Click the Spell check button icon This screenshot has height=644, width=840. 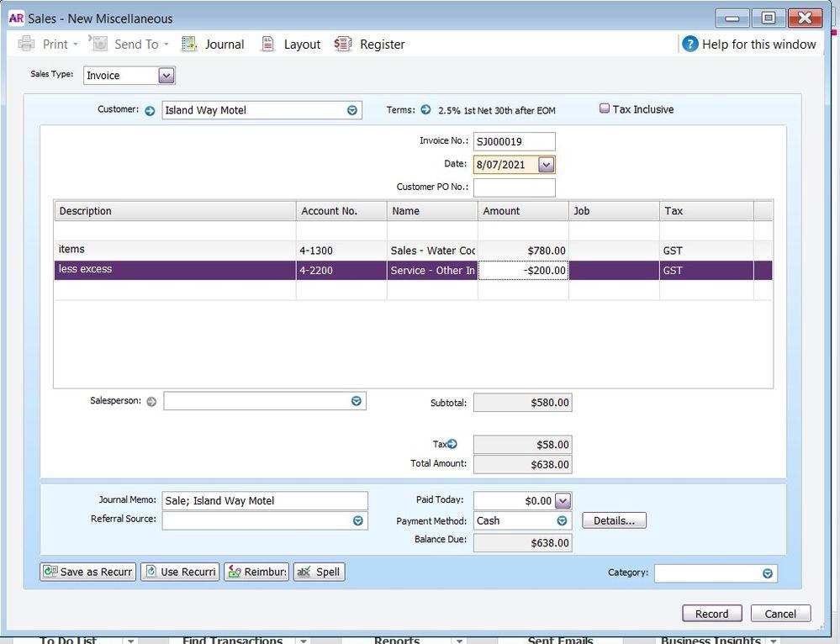[x=303, y=572]
